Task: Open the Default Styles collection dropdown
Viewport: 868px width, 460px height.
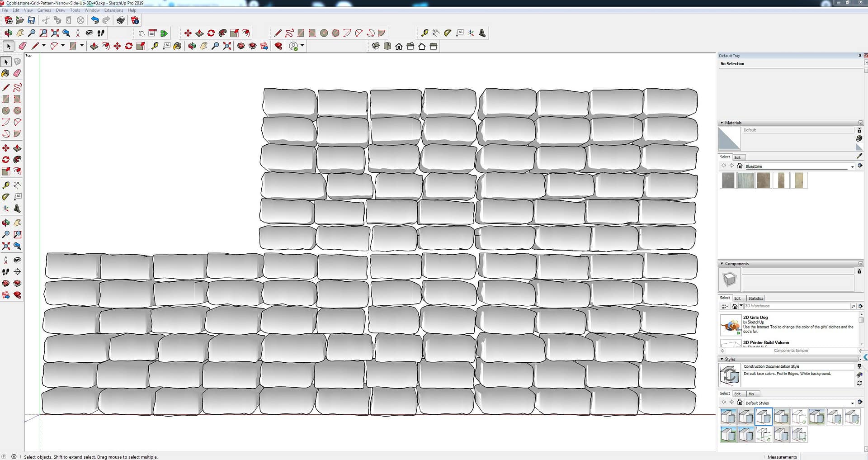Action: point(852,403)
